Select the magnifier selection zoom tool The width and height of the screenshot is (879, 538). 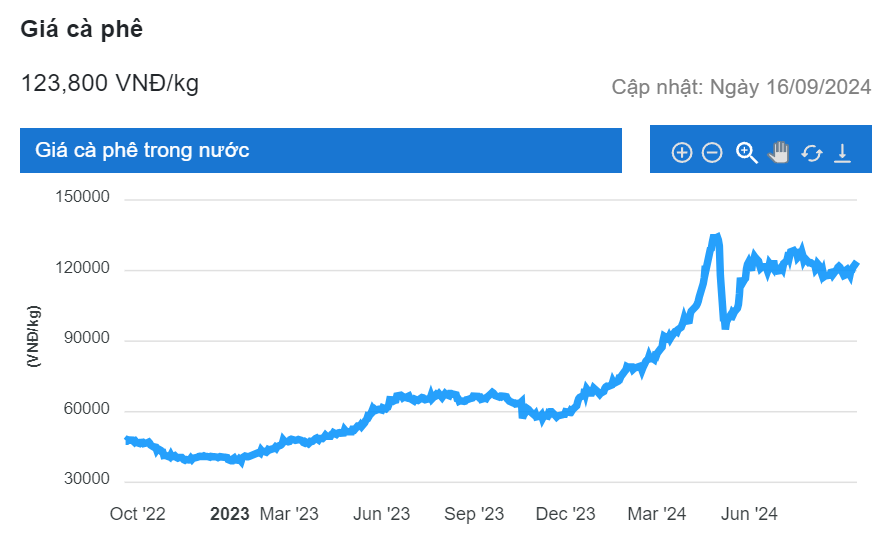[746, 153]
